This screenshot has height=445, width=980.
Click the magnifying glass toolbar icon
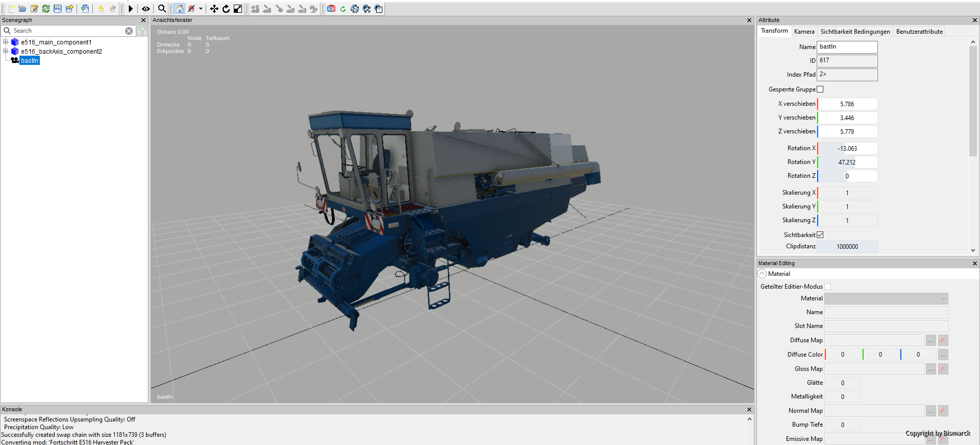[x=162, y=9]
